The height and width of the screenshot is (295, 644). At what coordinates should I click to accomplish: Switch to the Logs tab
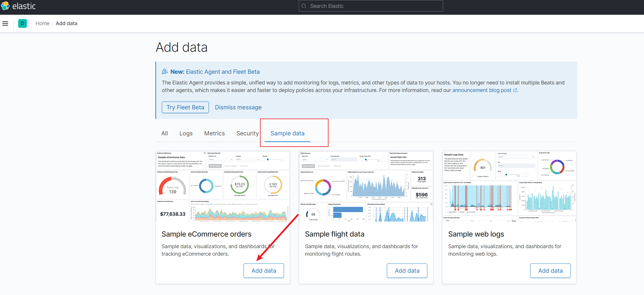(186, 133)
